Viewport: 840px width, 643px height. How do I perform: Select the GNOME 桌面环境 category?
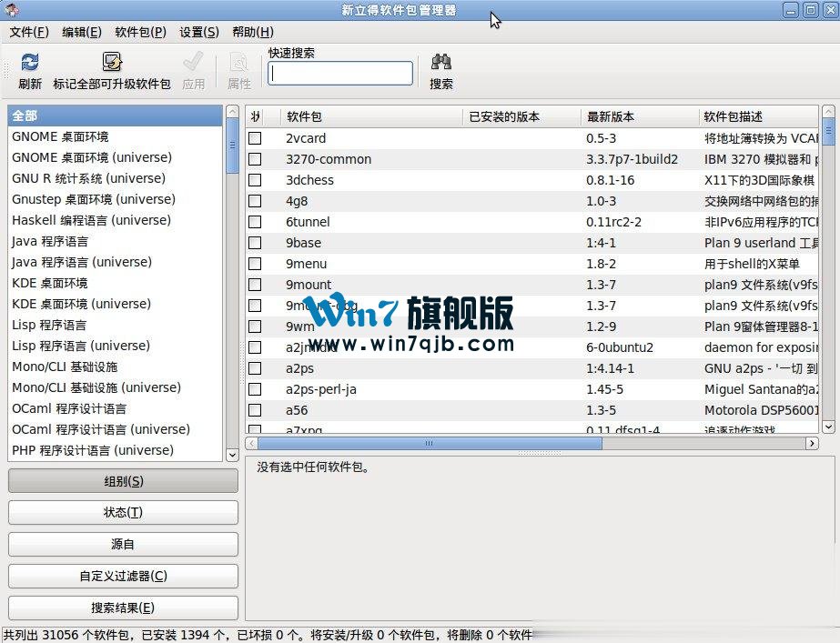pos(116,136)
